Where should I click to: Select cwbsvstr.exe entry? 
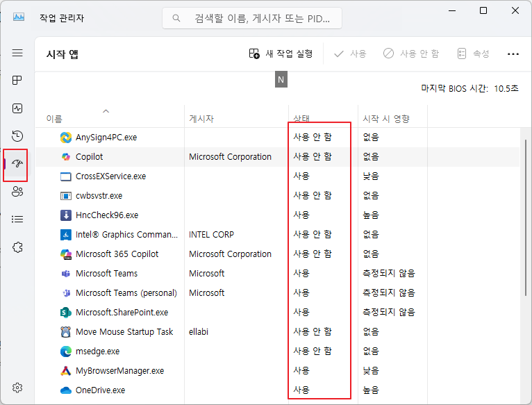[99, 196]
